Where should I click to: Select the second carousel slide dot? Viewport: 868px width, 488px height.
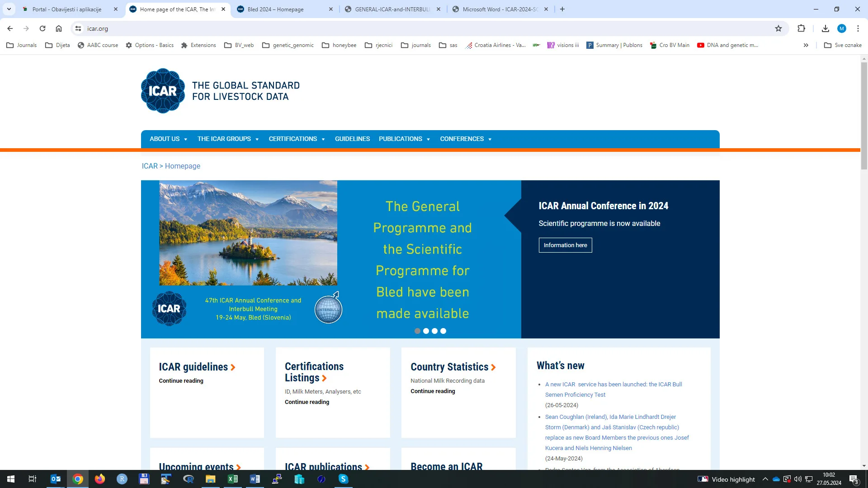click(x=426, y=331)
